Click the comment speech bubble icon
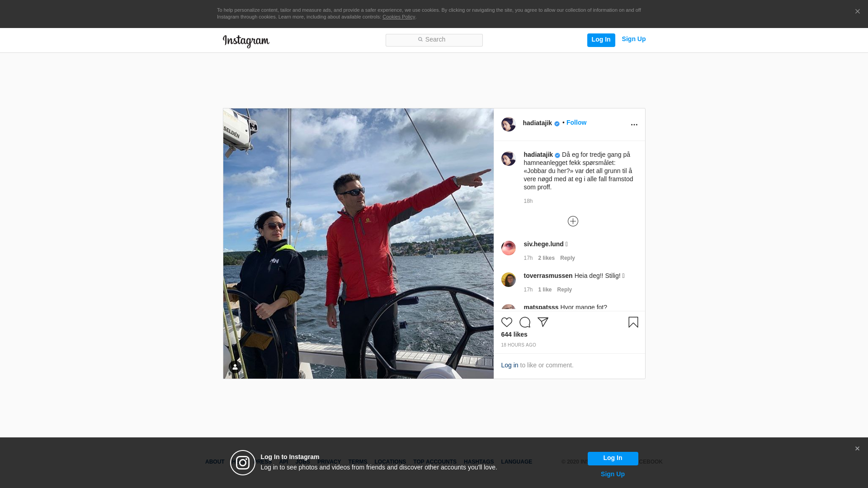Viewport: 868px width, 488px height. (x=524, y=322)
